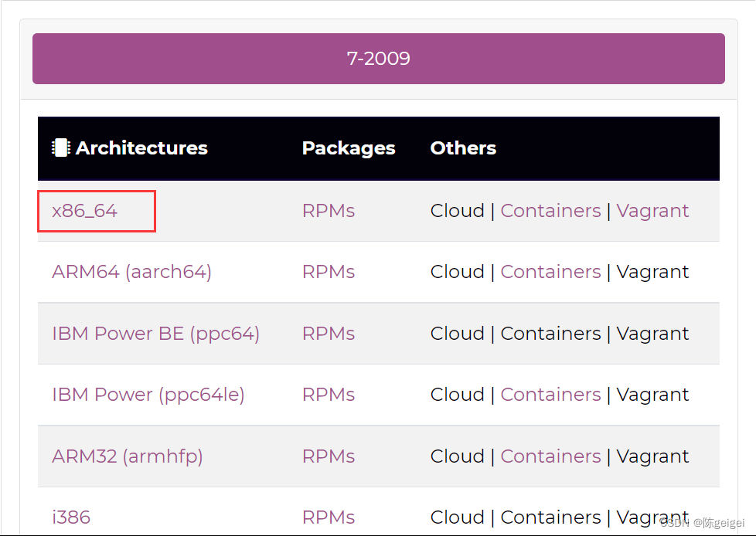Select IBM Power BE (ppc64) link
Screen dimensions: 756x536
tap(155, 333)
